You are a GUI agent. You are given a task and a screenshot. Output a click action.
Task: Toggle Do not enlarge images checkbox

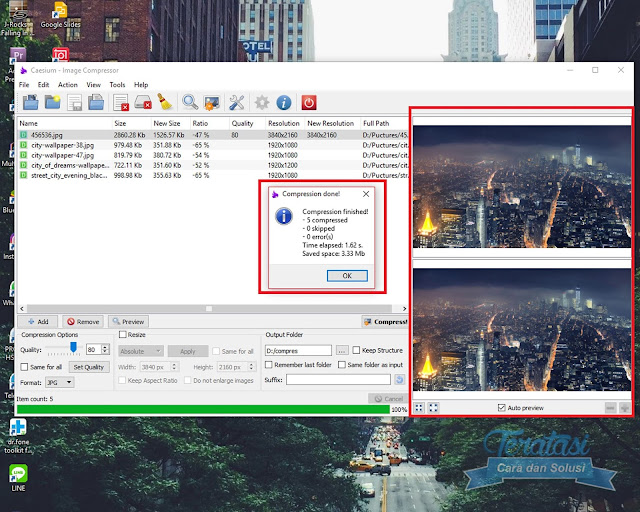click(x=187, y=380)
